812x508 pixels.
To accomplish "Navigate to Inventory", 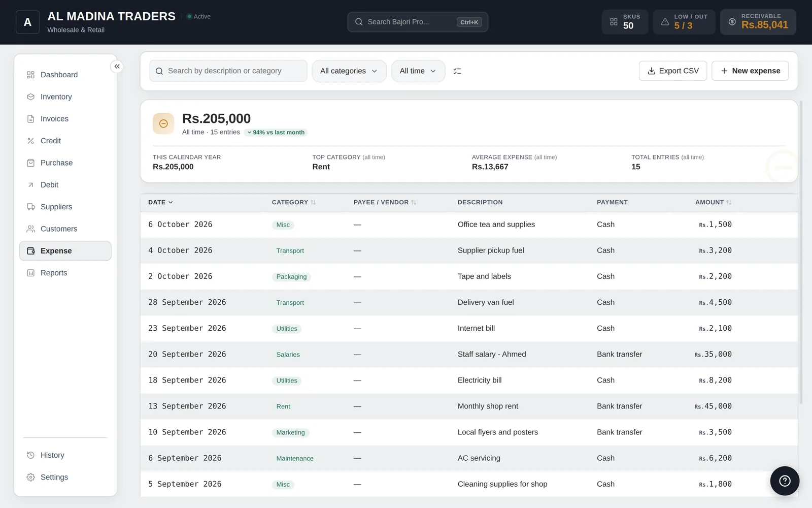I will coord(65,97).
